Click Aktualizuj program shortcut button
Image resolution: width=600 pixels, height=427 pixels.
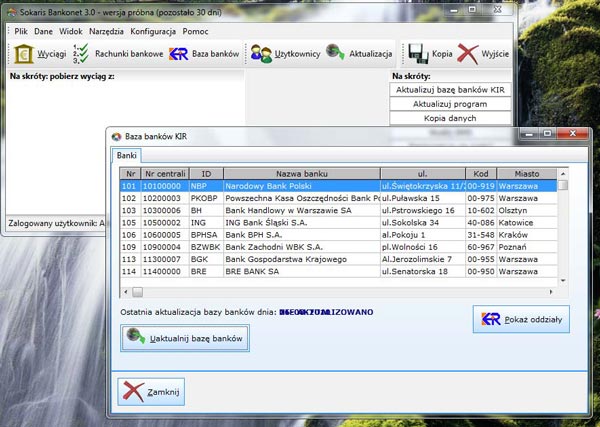(450, 104)
